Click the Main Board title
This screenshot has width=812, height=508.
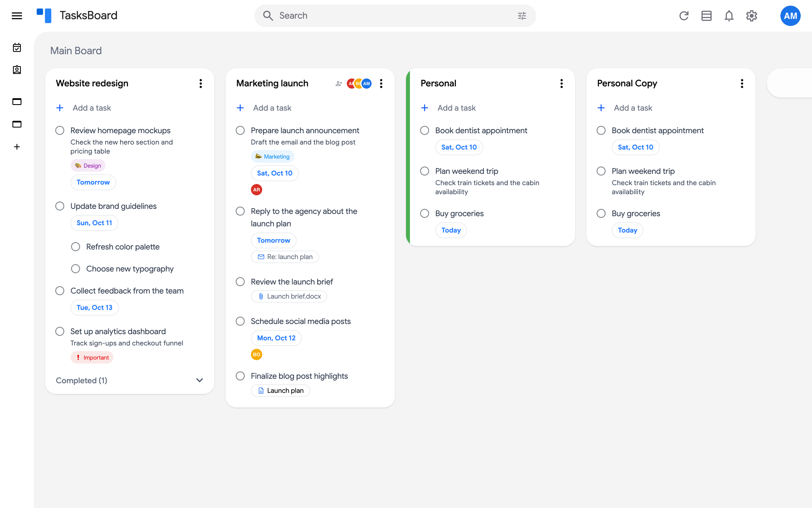pos(76,51)
